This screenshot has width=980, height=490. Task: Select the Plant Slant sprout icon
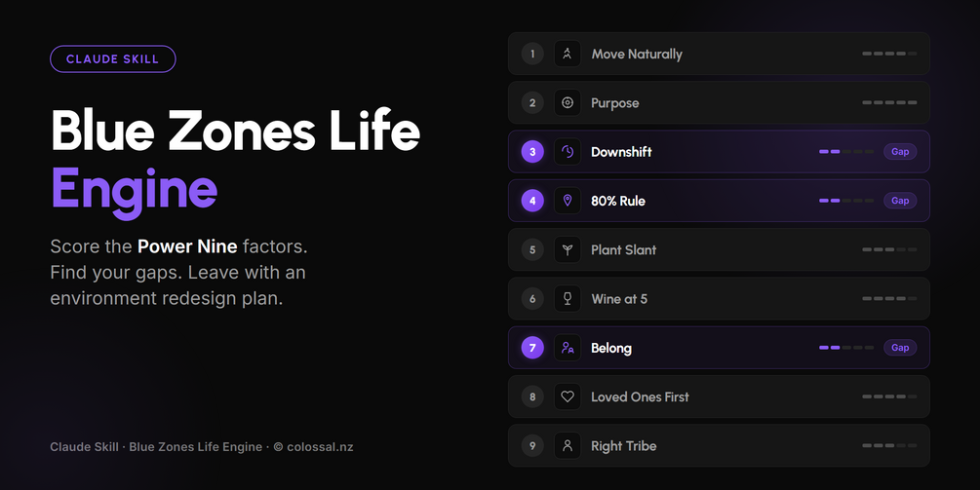567,249
